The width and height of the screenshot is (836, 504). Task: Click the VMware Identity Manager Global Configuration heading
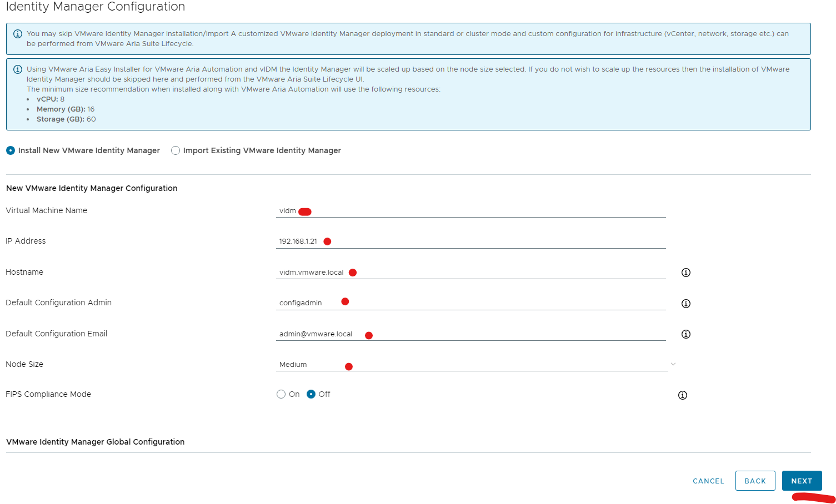click(95, 442)
